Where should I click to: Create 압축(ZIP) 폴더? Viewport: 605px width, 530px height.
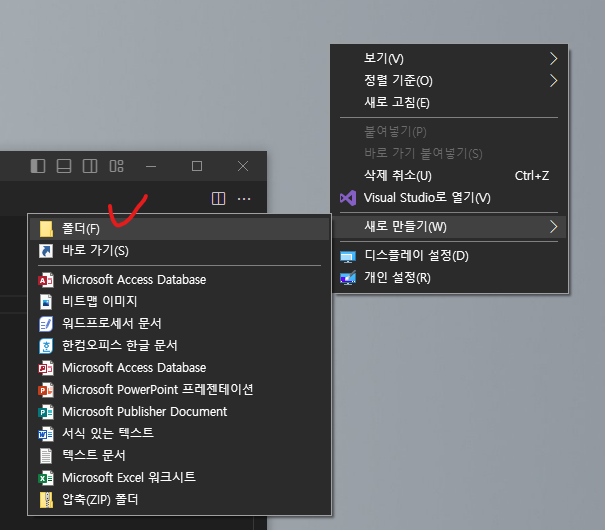click(179, 500)
